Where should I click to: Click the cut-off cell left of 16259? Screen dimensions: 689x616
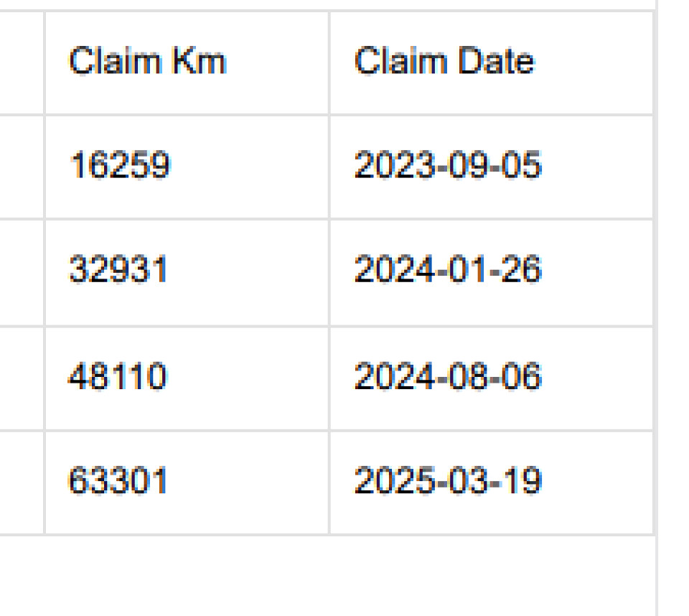tap(22, 167)
